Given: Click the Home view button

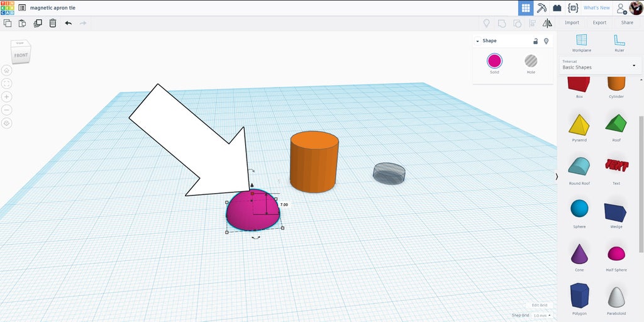Looking at the screenshot, I should click(6, 70).
